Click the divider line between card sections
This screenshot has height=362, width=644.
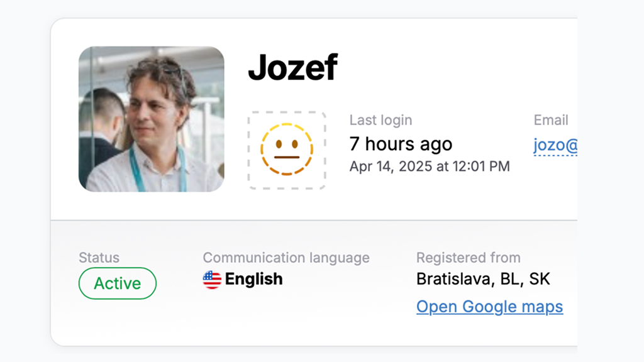pyautogui.click(x=314, y=221)
